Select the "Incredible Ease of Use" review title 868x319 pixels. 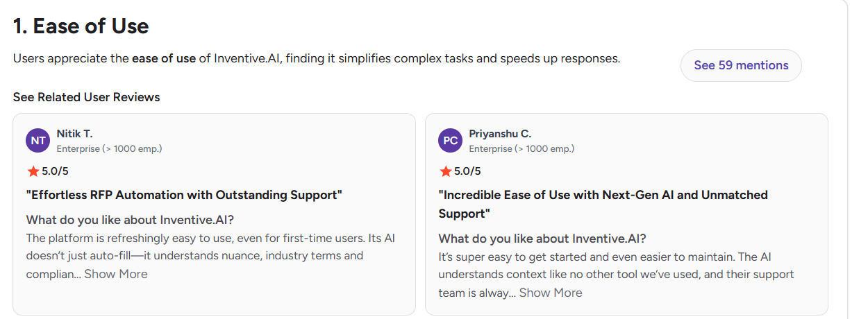(603, 204)
